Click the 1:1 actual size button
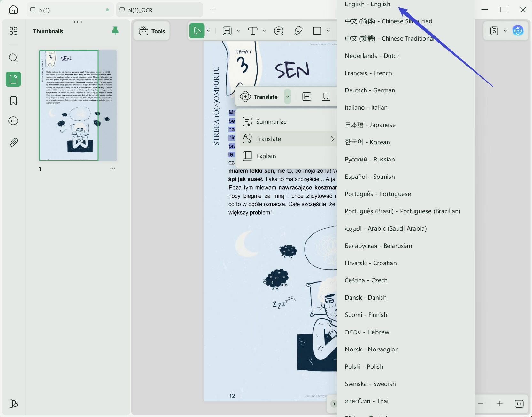532x417 pixels. point(519,404)
